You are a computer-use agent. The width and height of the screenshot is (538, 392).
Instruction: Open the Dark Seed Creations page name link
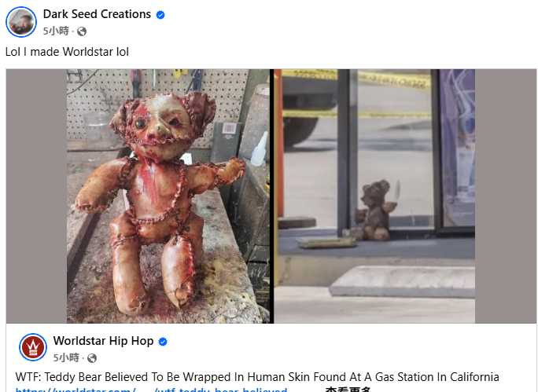(97, 14)
